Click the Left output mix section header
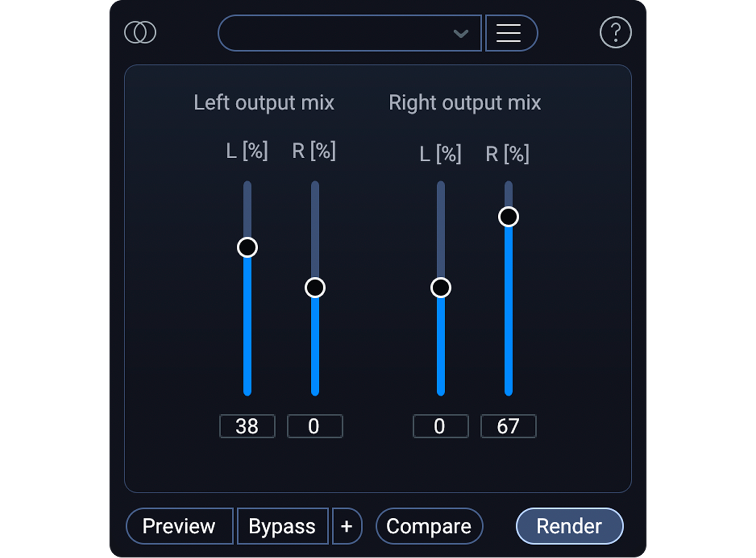Image resolution: width=756 pixels, height=558 pixels. point(264,102)
